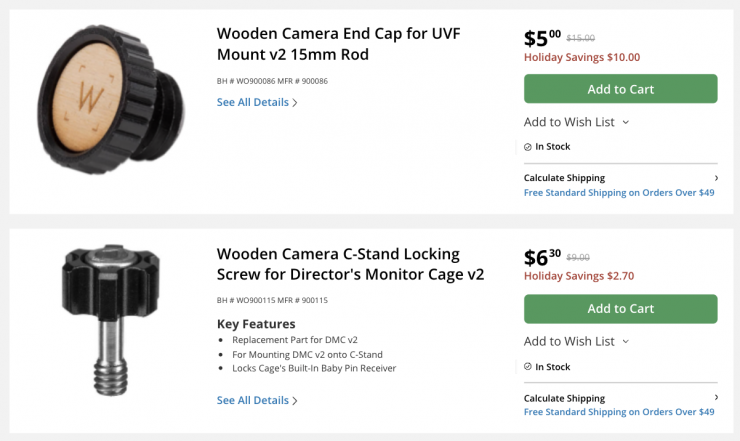Open the C-Stand Locking Screw title link
This screenshot has width=740, height=441.
(x=350, y=263)
